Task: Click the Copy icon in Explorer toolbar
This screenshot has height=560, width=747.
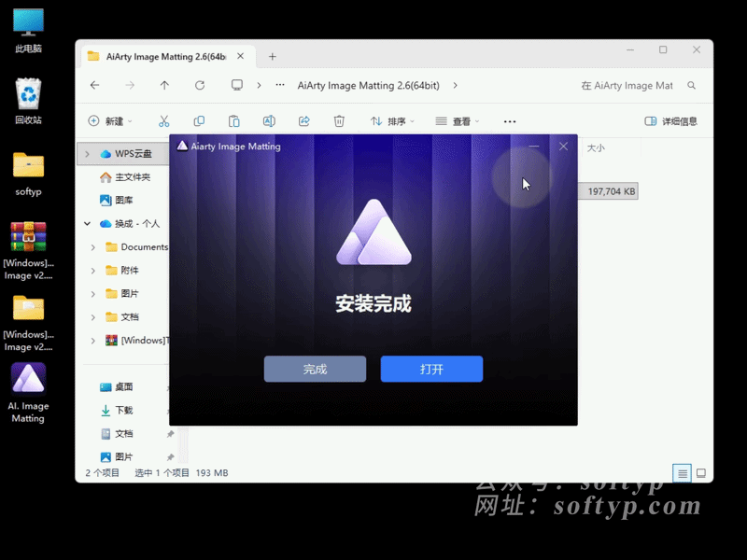Action: (x=199, y=121)
